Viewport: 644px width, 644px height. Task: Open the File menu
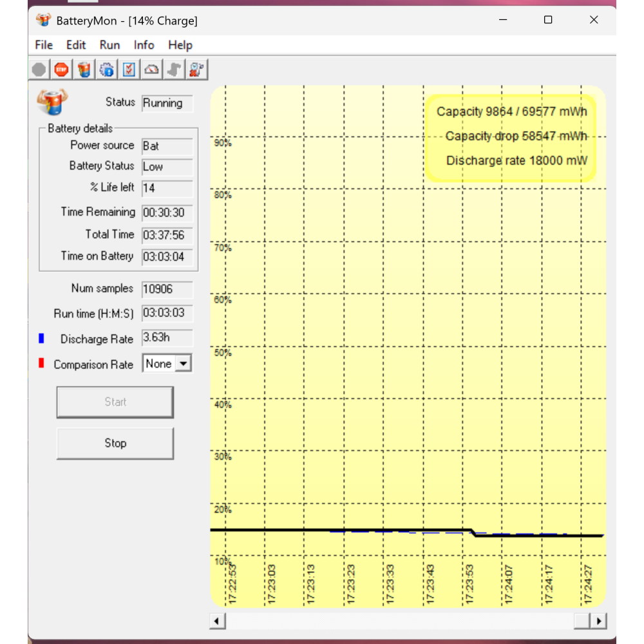pos(44,45)
